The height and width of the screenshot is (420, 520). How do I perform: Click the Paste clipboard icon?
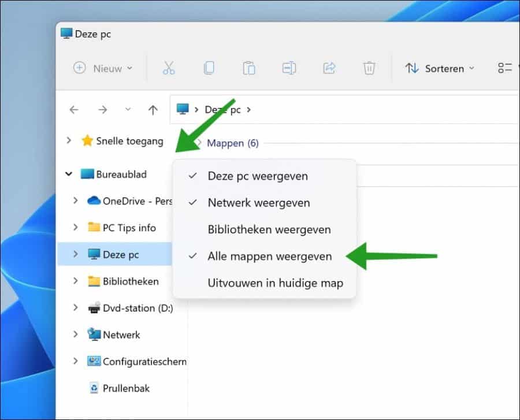249,68
